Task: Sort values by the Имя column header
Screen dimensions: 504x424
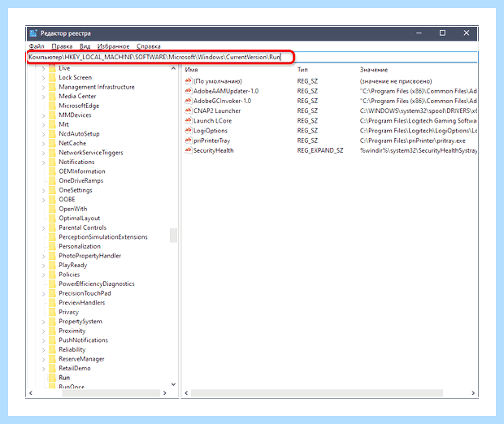Action: (192, 70)
